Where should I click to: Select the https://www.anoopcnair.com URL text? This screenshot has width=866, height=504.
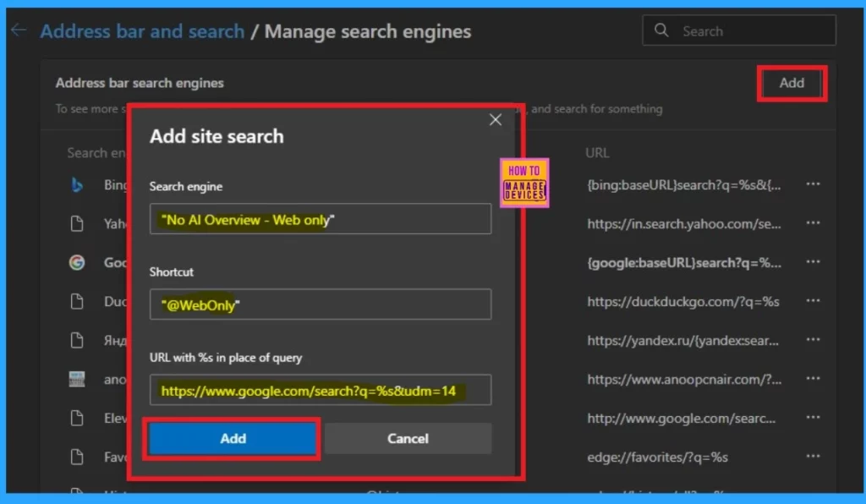(684, 379)
